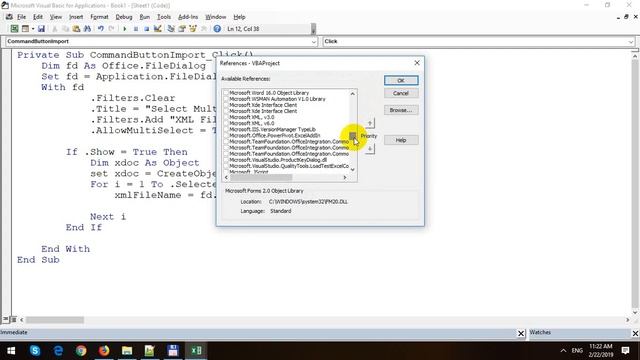Open the Debug menu
Viewport: 640px width, 360px height.
tap(124, 17)
